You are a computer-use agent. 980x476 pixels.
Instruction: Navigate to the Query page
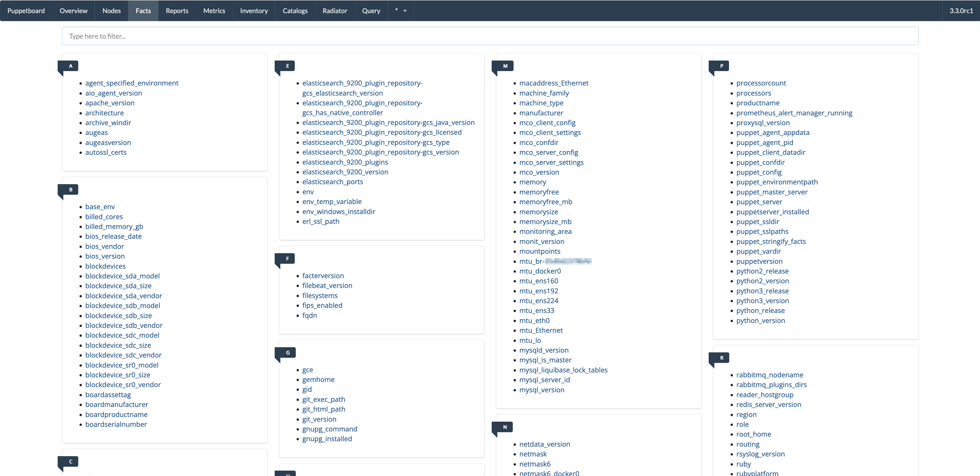[371, 11]
